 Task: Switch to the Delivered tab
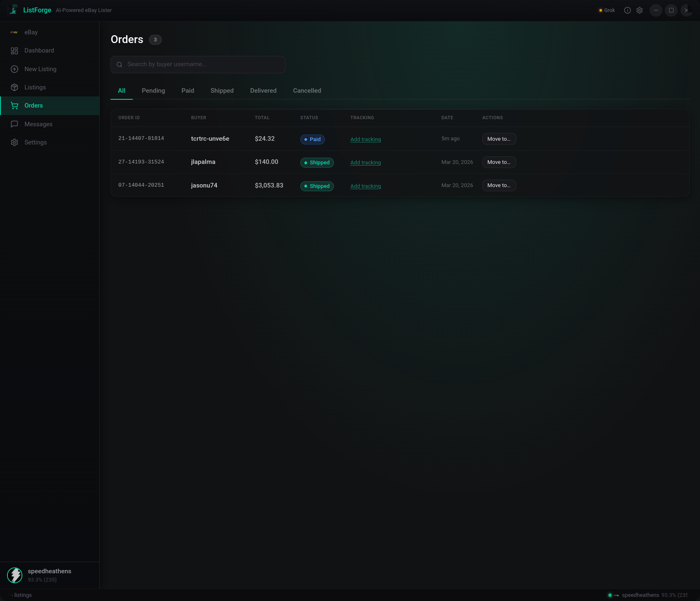[264, 91]
